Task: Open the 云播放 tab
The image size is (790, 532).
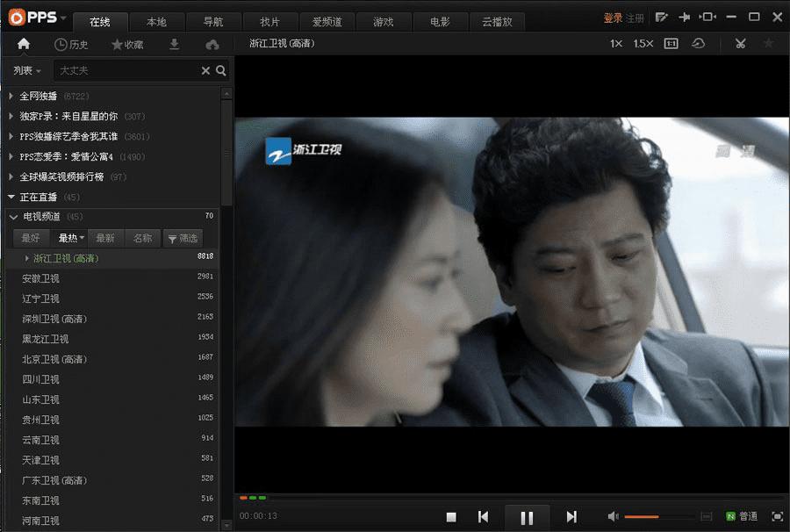Action: 497,22
